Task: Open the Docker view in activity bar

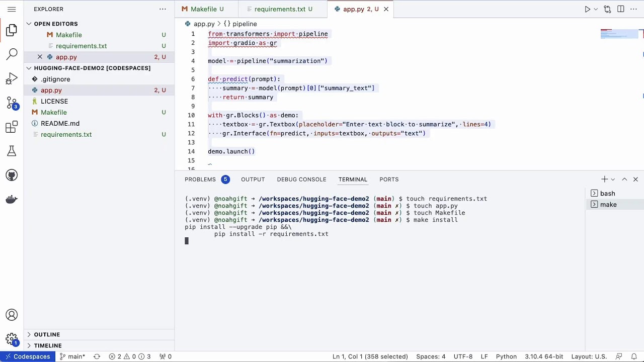Action: [12, 199]
